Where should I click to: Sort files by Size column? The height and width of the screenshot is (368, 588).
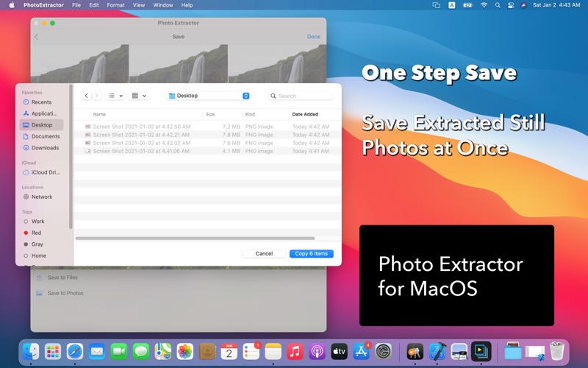click(x=210, y=114)
